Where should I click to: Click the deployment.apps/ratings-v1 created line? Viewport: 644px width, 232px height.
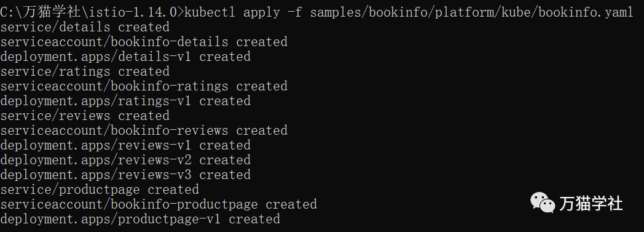[125, 101]
